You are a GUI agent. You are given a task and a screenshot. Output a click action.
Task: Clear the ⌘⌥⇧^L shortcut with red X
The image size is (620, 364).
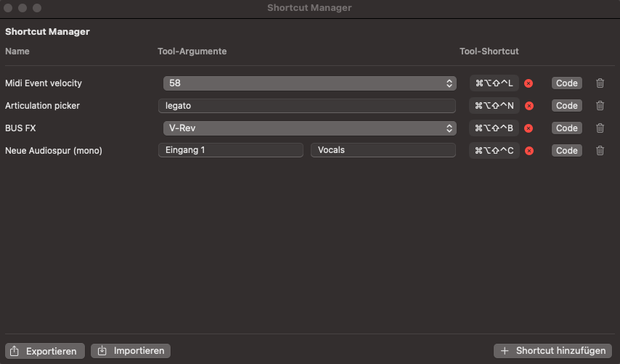[x=529, y=83]
